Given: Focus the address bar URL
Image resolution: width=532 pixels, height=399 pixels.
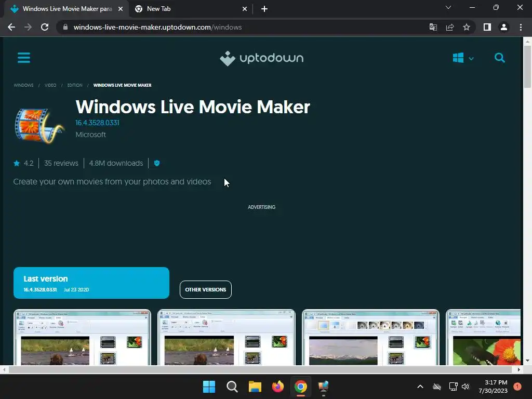Looking at the screenshot, I should click(x=157, y=27).
